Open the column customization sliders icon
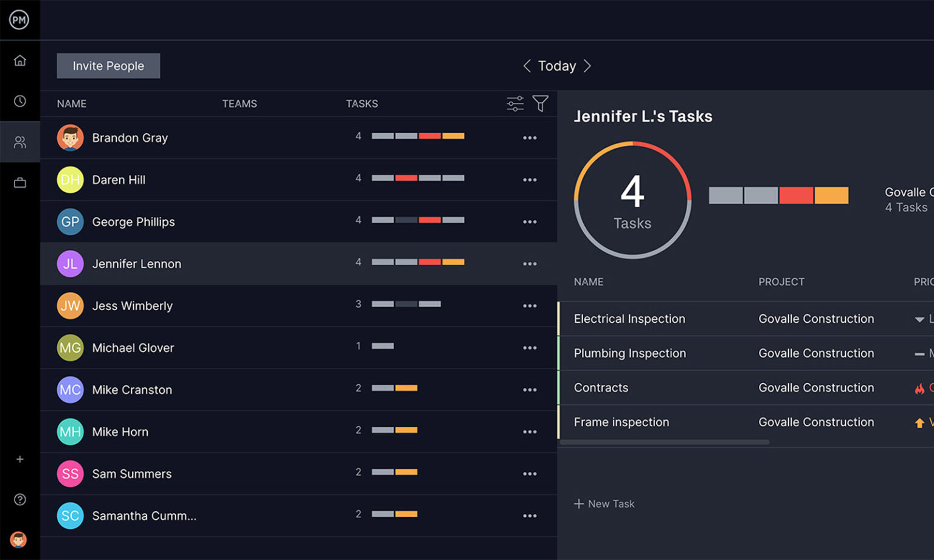This screenshot has width=934, height=560. tap(514, 103)
